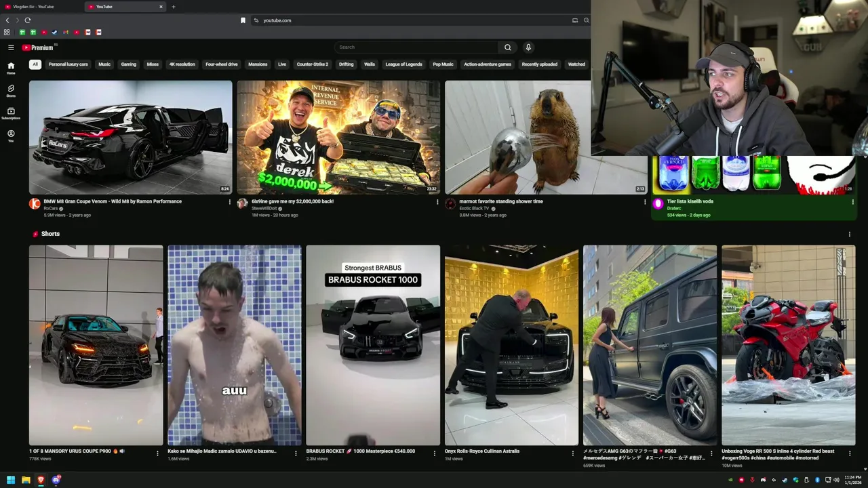
Task: Select the Four-wheel drive chip
Action: pyautogui.click(x=222, y=64)
